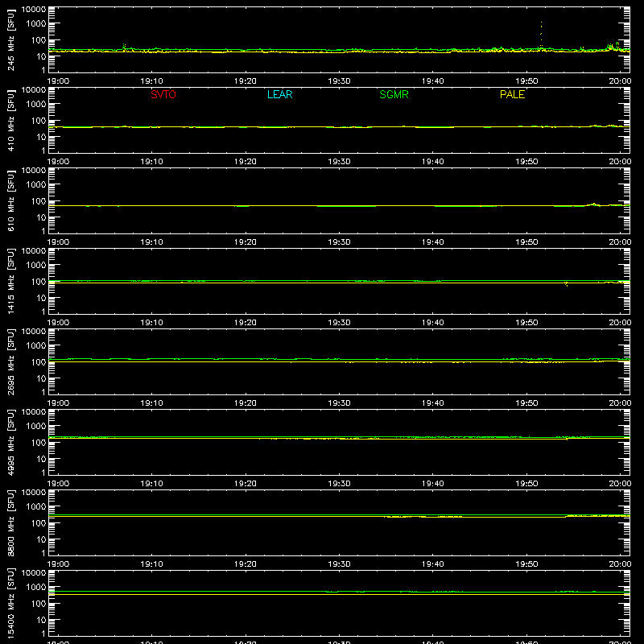The height and width of the screenshot is (644, 644).
Task: Select the '610 MHz [SFU]' axis label
Action: coord(10,200)
